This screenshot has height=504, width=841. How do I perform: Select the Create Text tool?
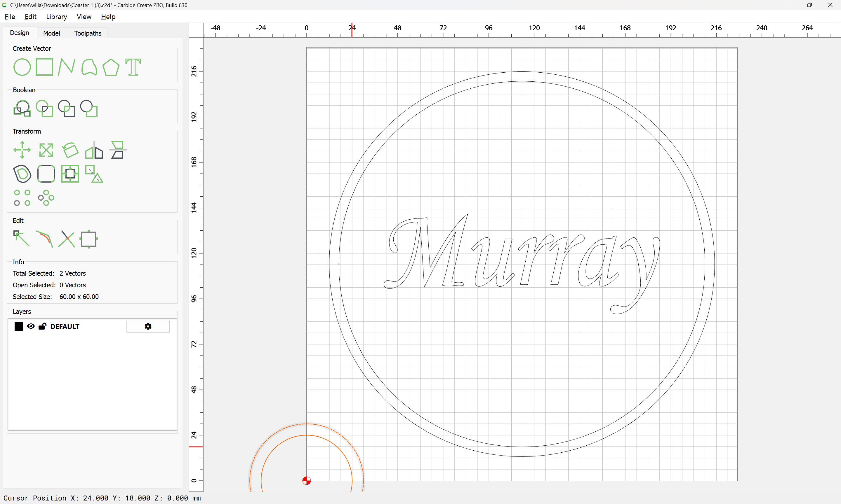point(133,67)
